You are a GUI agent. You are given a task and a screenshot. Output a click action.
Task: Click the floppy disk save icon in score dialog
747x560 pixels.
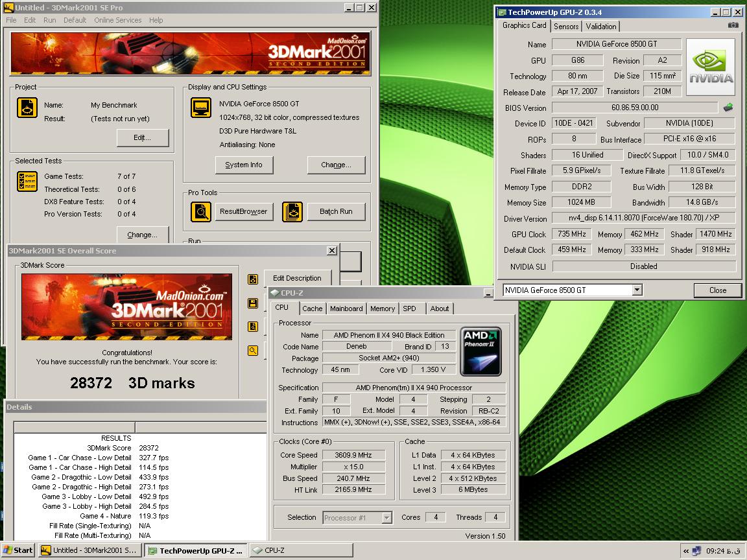tap(253, 303)
